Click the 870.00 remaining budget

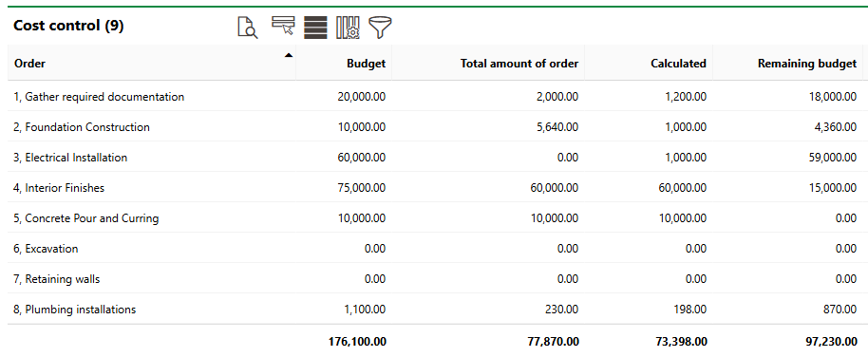(x=841, y=310)
